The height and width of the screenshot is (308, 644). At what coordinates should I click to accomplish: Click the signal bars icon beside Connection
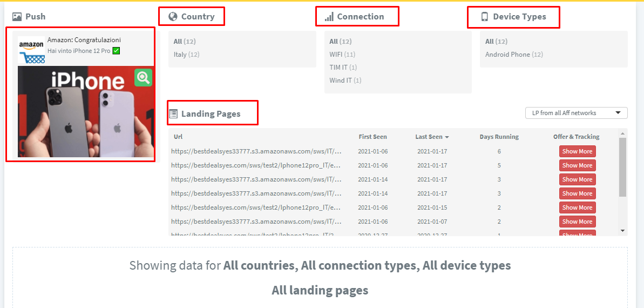(329, 16)
